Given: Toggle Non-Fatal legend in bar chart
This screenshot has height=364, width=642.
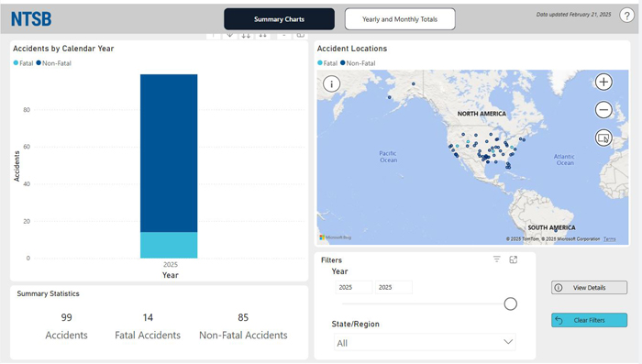Looking at the screenshot, I should pos(53,63).
